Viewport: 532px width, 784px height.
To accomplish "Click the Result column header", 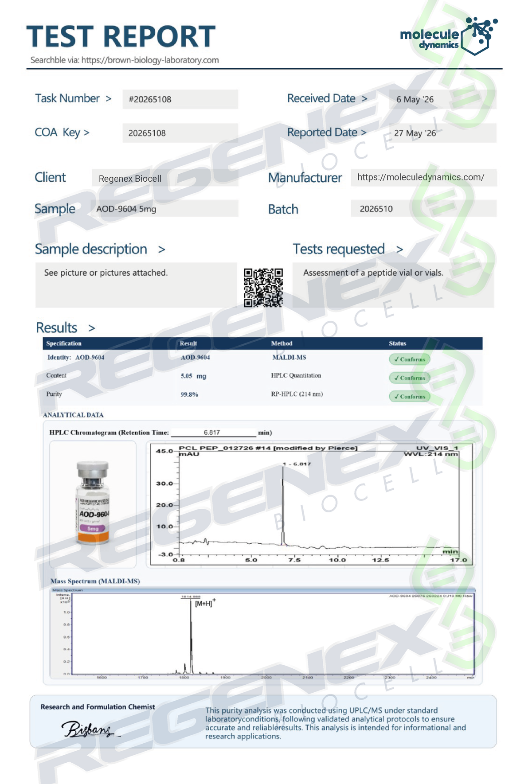I will (x=188, y=343).
